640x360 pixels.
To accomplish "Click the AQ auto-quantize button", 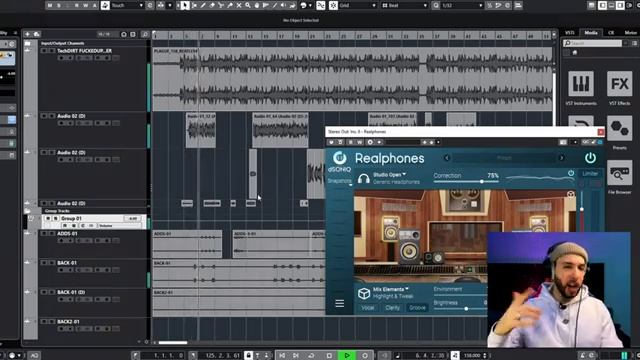I will 34,356.
